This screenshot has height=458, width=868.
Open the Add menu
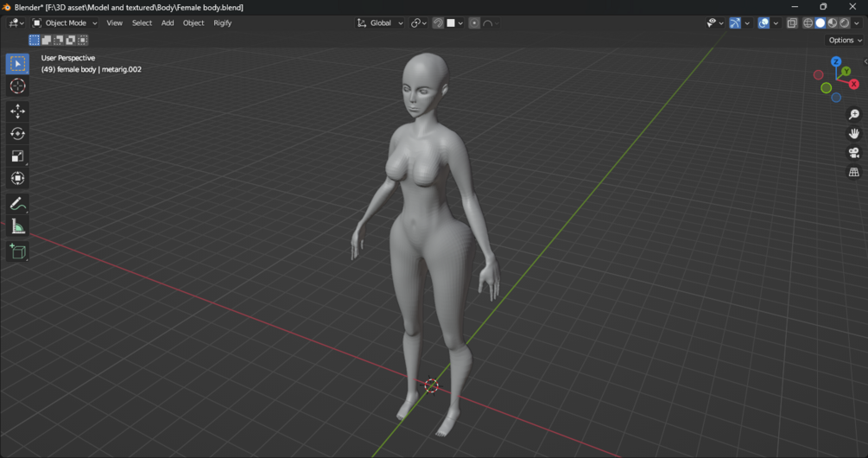point(168,22)
